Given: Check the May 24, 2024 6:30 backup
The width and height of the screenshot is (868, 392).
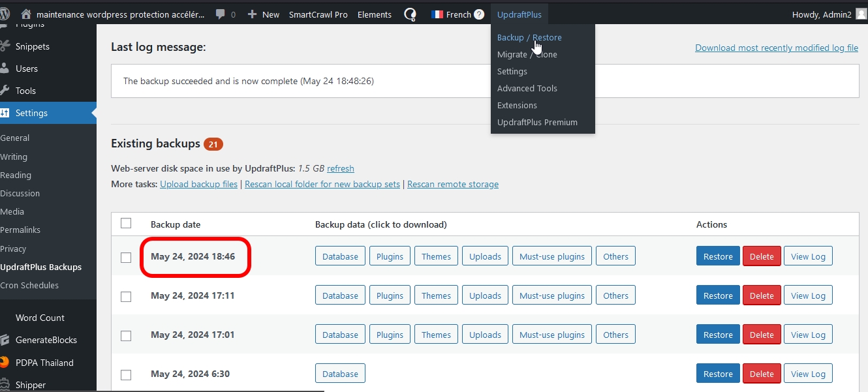Looking at the screenshot, I should (x=126, y=375).
